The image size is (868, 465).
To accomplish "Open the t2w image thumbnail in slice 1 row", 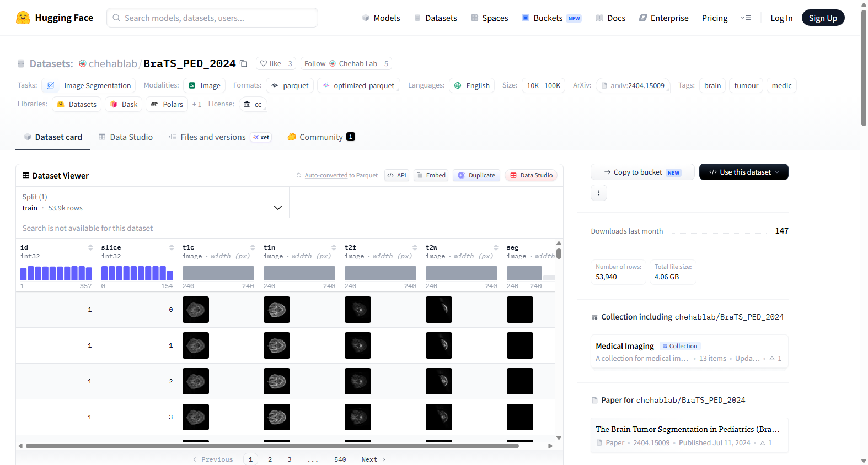I will (439, 345).
